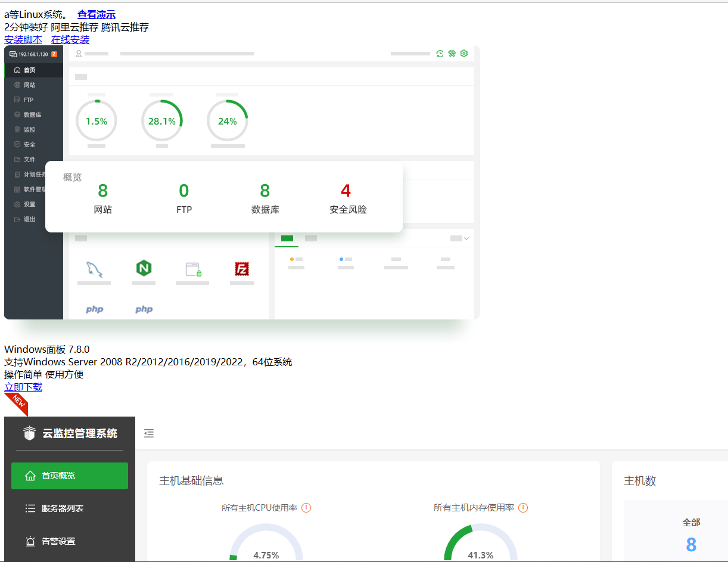
Task: Click the folder icon beside 文件
Action: click(x=17, y=159)
